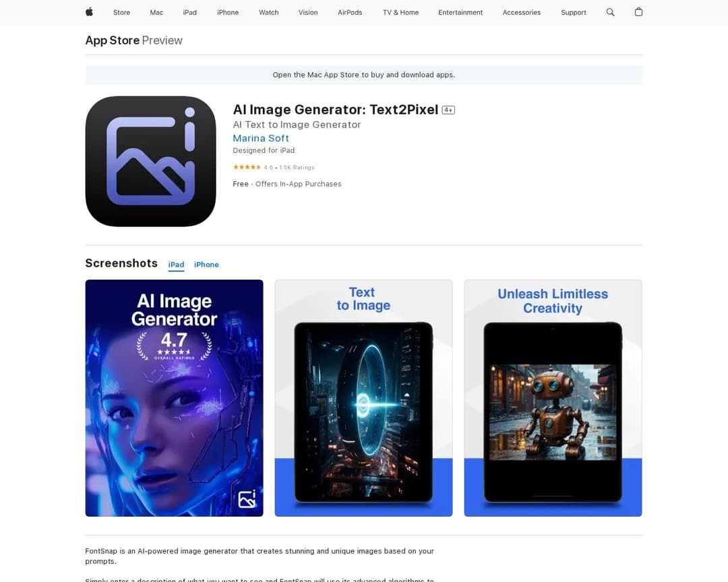Open the Store menu item
Screen dimensions: 728x582
point(121,13)
